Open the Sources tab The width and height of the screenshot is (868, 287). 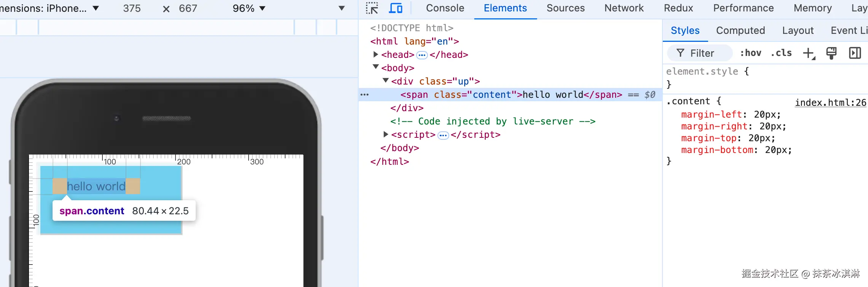[565, 8]
